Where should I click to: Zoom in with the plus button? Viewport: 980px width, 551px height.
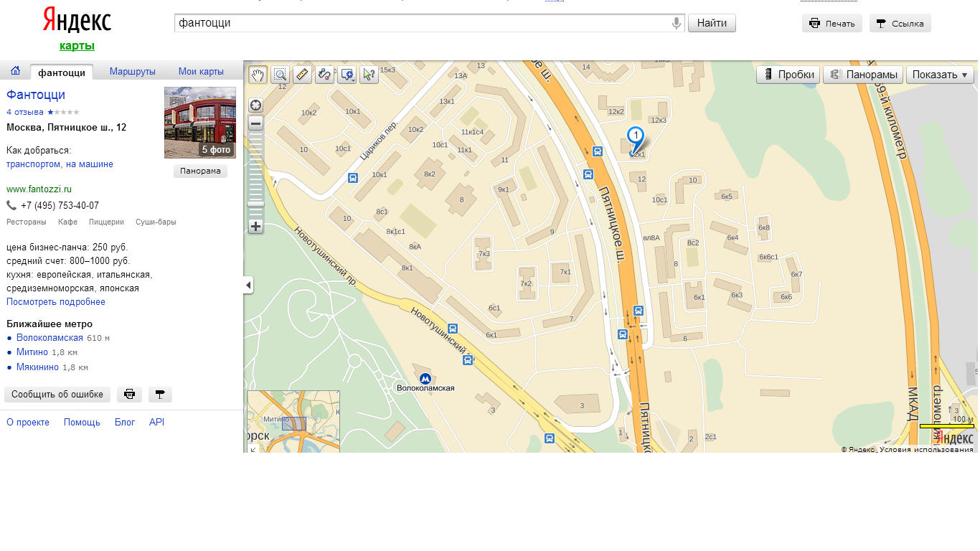point(255,227)
